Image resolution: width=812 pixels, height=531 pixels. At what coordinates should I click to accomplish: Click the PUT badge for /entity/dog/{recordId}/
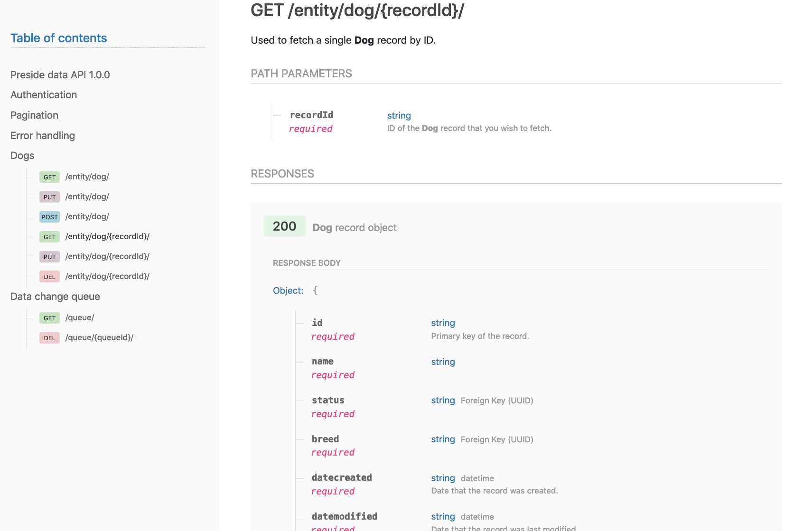click(x=49, y=257)
